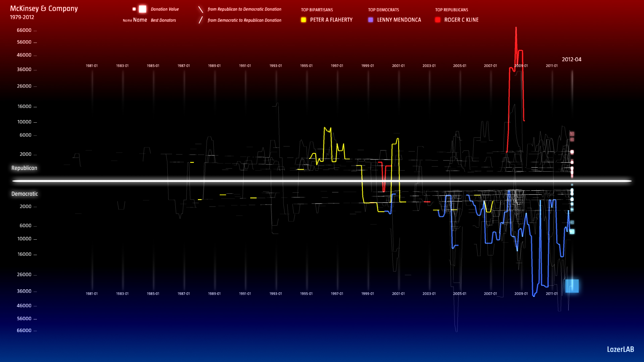Click the red Roger C Kline swatch
Image resolution: width=644 pixels, height=362 pixels.
438,20
